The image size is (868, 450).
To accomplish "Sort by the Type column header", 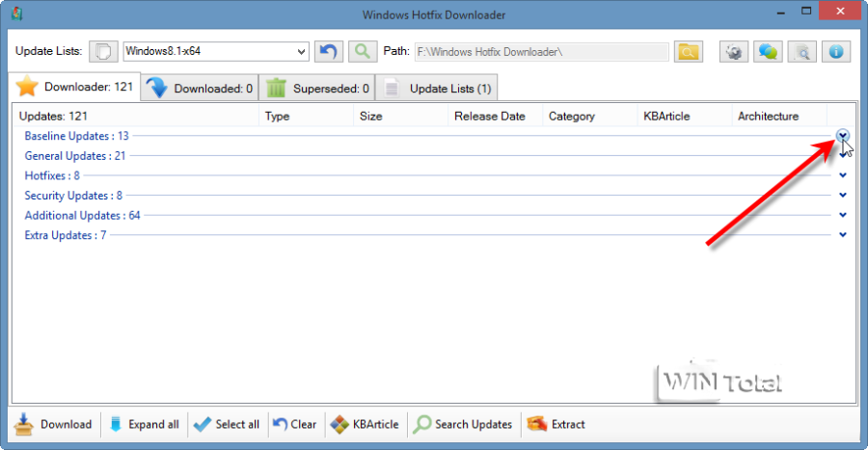I will 306,116.
